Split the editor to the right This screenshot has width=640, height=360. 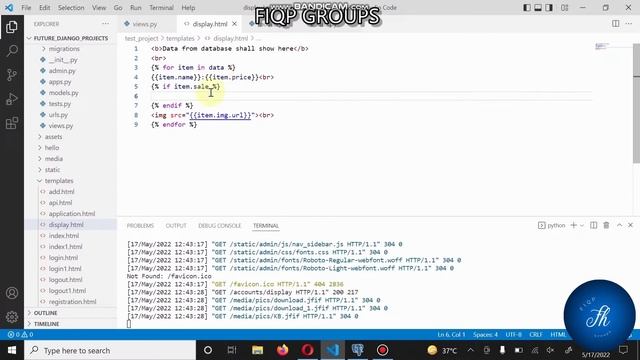coord(616,24)
